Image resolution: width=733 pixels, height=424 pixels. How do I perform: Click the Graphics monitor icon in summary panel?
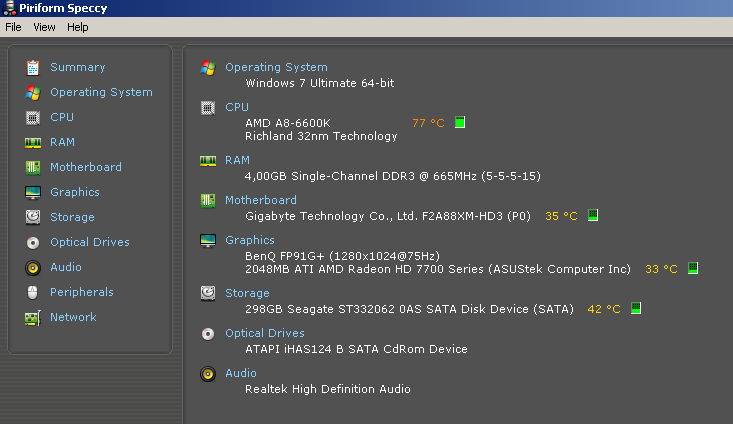point(208,241)
